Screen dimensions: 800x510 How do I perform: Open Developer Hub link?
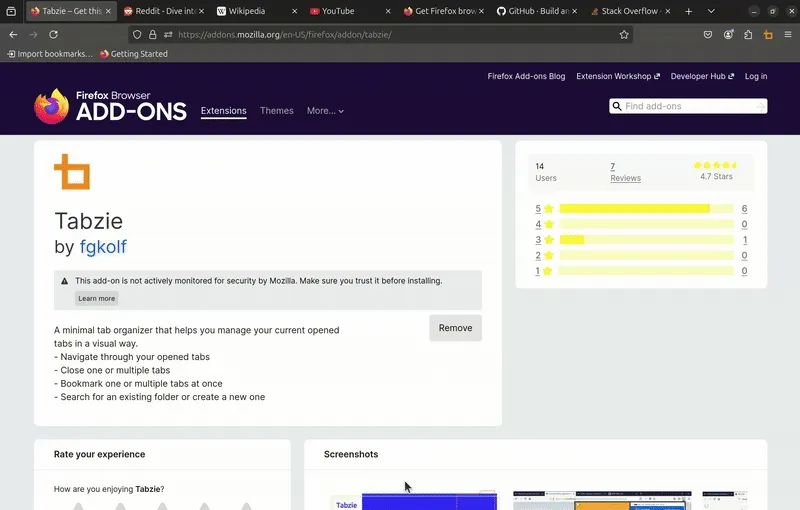point(702,76)
